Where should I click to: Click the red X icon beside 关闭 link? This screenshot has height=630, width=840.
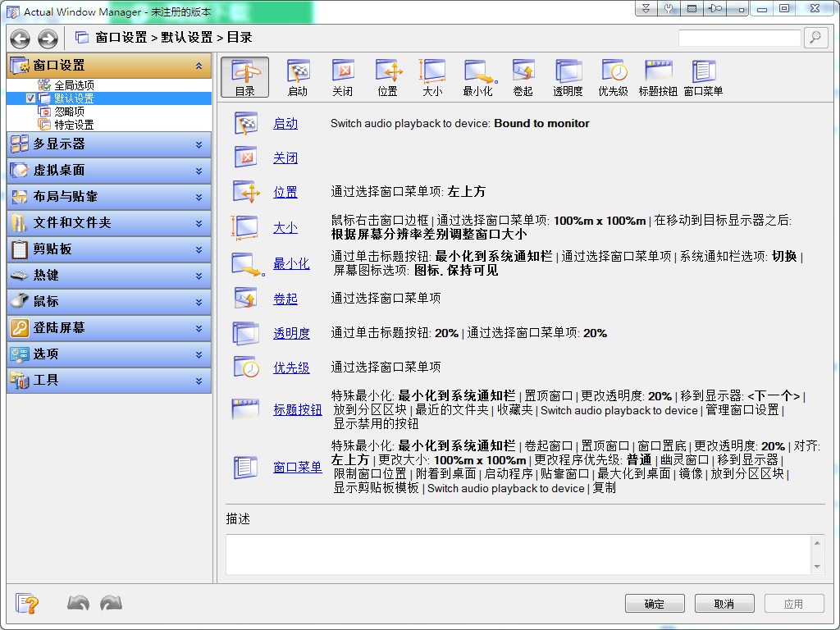(246, 158)
